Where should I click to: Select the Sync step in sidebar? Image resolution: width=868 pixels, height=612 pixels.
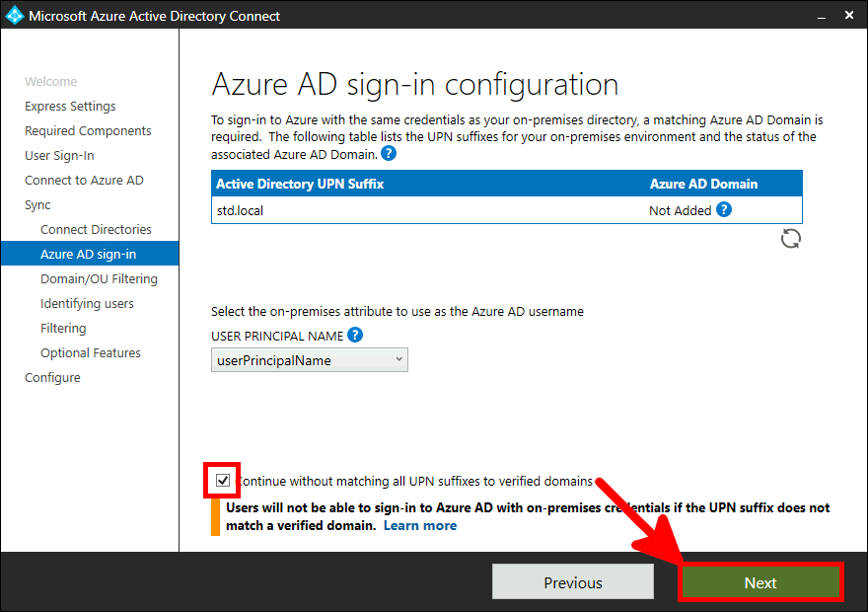[x=37, y=205]
